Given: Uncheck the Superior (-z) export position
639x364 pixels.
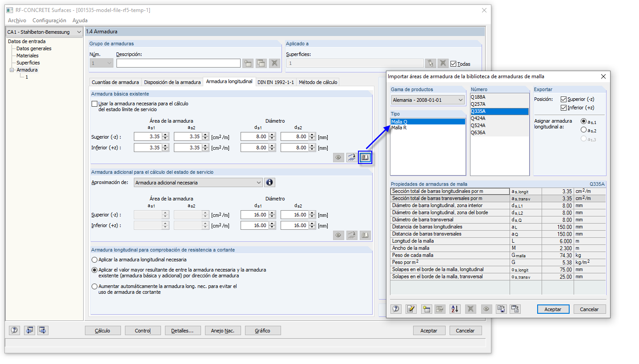Looking at the screenshot, I should 564,100.
